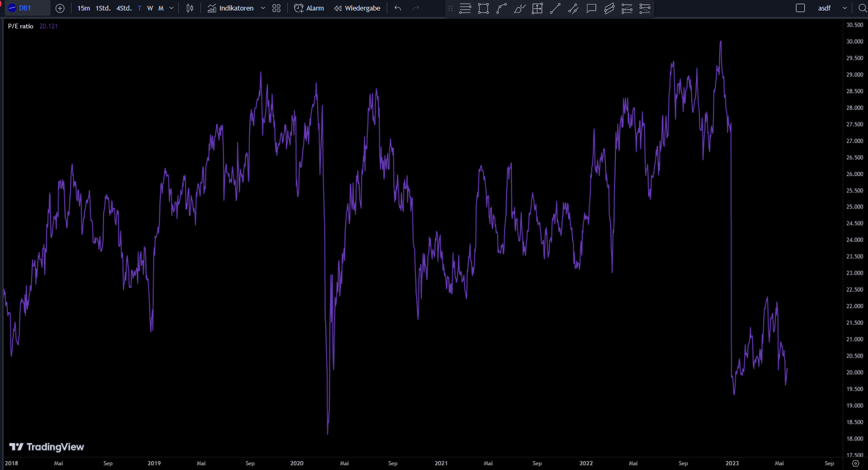Choose the callout comment tool
The height and width of the screenshot is (470, 868).
pos(591,8)
